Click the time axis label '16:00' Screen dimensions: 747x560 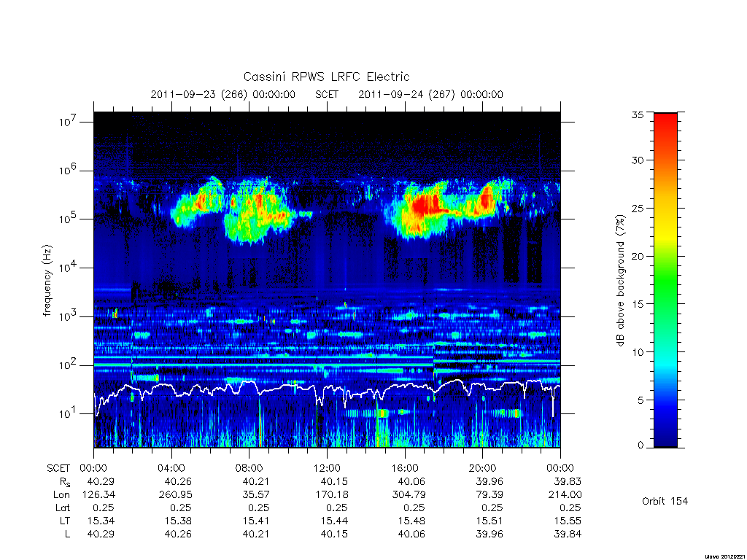pos(405,468)
